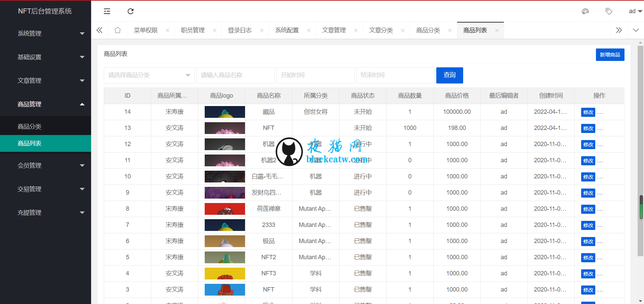Open logo thumbnail for product NFT2
Screen dimensions: 644x304
coord(225,257)
